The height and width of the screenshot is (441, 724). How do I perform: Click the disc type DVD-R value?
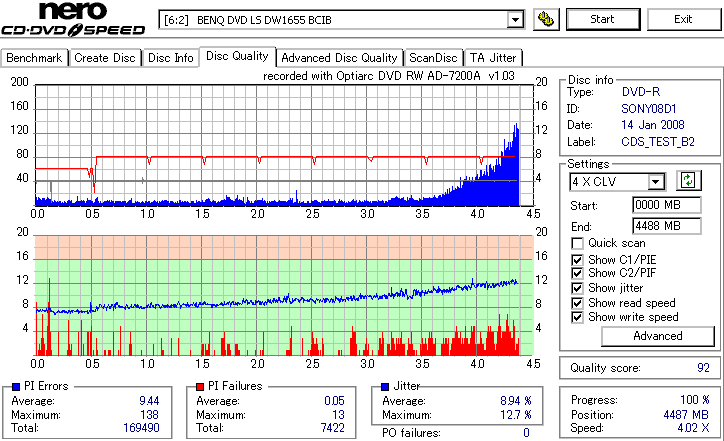[641, 92]
